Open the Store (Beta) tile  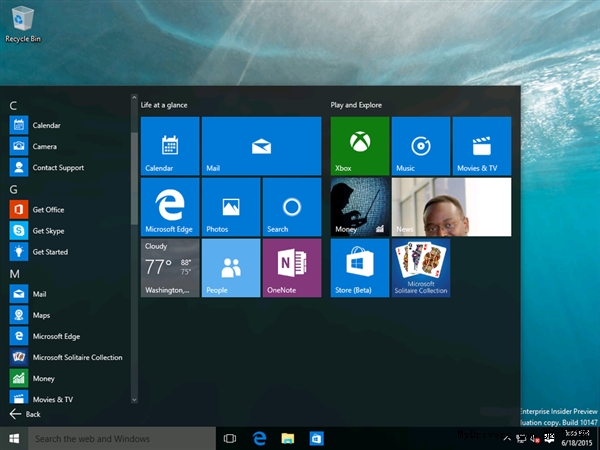click(360, 268)
